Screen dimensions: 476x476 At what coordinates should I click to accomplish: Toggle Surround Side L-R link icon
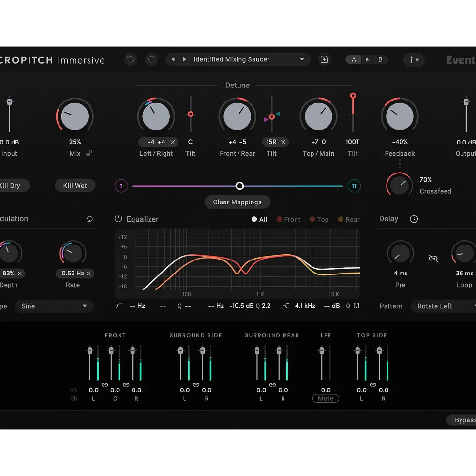(196, 385)
